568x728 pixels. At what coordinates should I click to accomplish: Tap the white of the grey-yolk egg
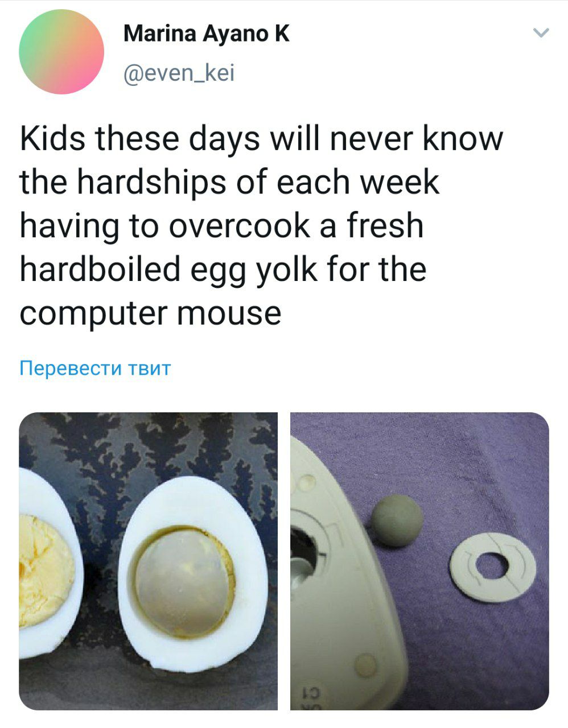pos(192,574)
